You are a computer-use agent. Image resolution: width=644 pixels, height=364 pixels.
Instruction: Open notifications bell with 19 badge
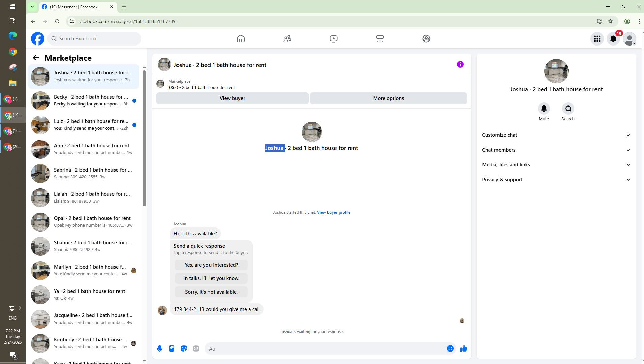613,39
